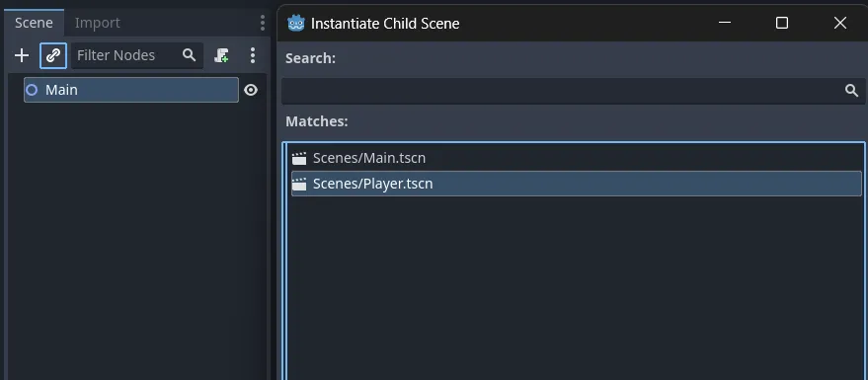Click the magnifier icon in Filter Nodes

(190, 55)
